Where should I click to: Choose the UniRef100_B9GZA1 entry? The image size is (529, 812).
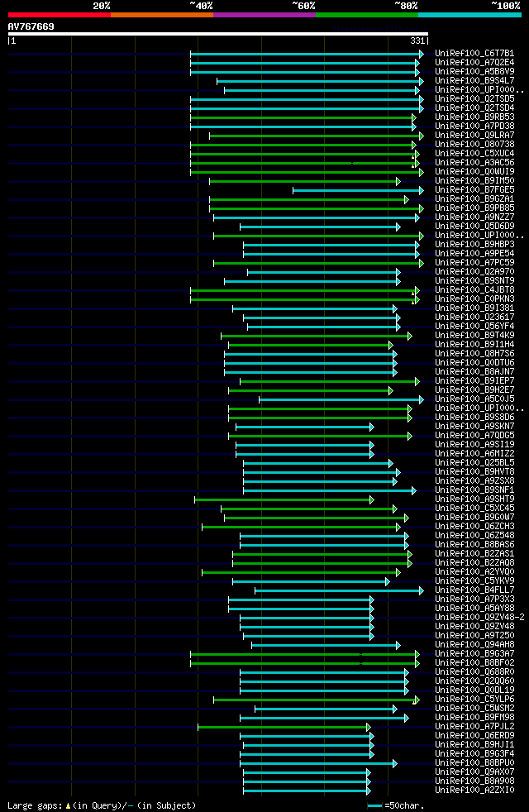(x=474, y=198)
